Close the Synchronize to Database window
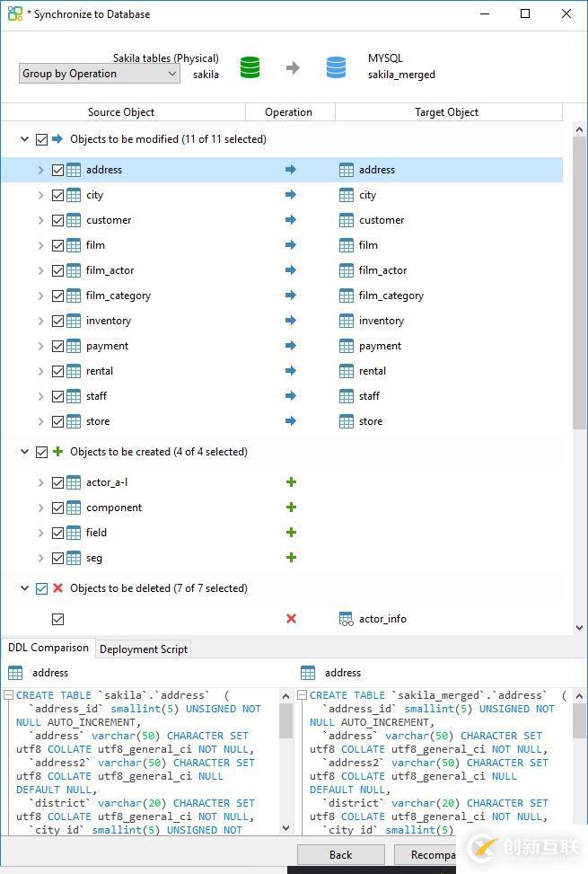 pyautogui.click(x=566, y=14)
